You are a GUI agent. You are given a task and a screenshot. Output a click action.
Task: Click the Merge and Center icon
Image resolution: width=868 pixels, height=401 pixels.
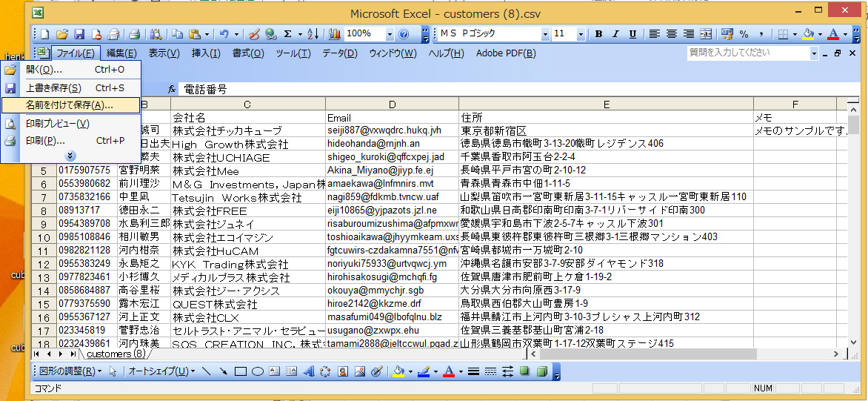point(706,34)
